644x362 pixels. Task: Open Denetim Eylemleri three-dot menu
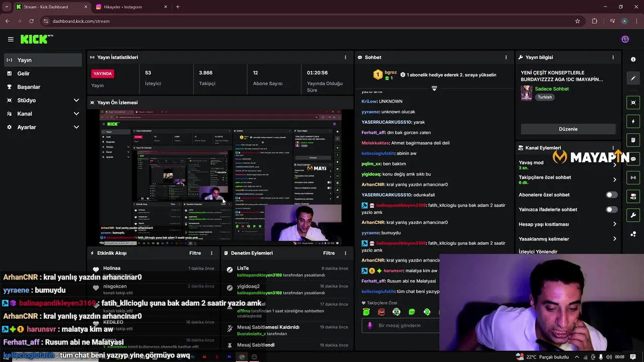tap(345, 253)
